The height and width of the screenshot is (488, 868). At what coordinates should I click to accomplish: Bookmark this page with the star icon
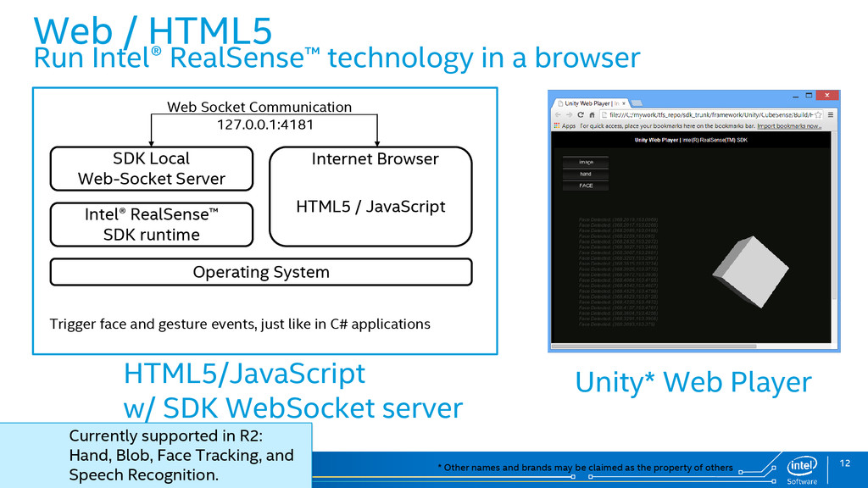pyautogui.click(x=818, y=115)
